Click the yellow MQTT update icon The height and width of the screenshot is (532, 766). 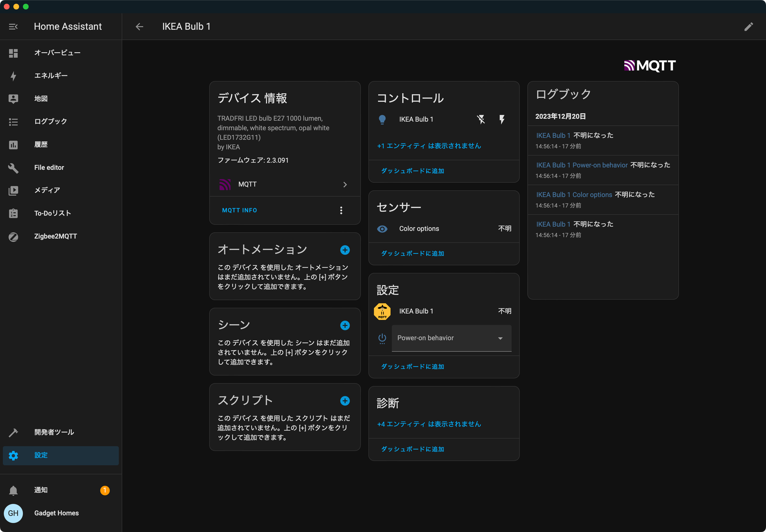tap(382, 311)
